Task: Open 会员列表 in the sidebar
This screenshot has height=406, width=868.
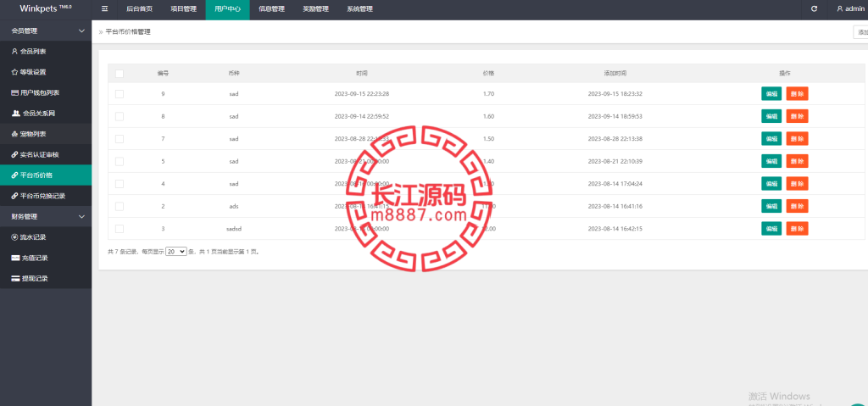Action: (46, 52)
